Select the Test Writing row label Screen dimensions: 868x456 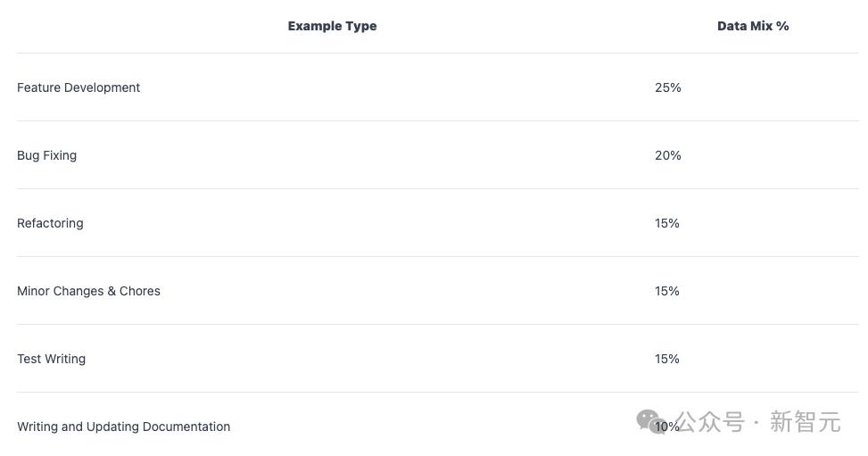point(52,359)
